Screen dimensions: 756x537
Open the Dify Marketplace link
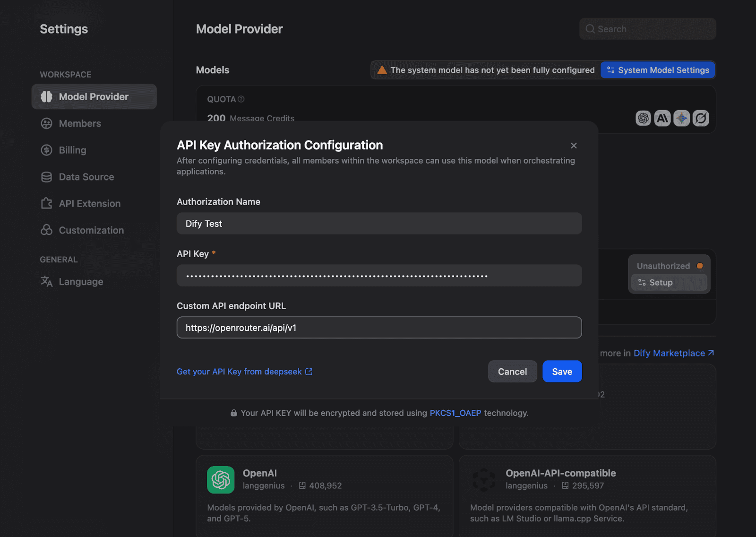pos(674,353)
